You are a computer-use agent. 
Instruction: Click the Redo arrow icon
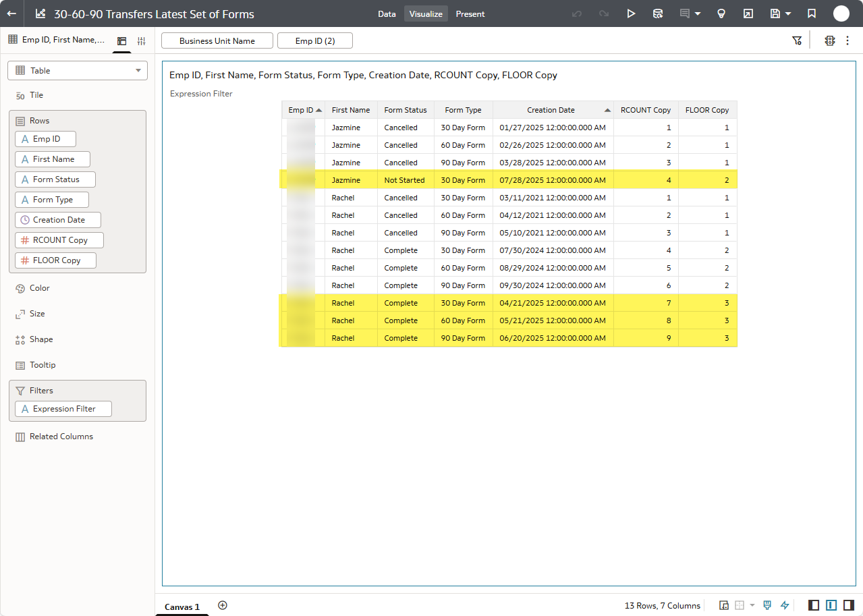coord(604,13)
